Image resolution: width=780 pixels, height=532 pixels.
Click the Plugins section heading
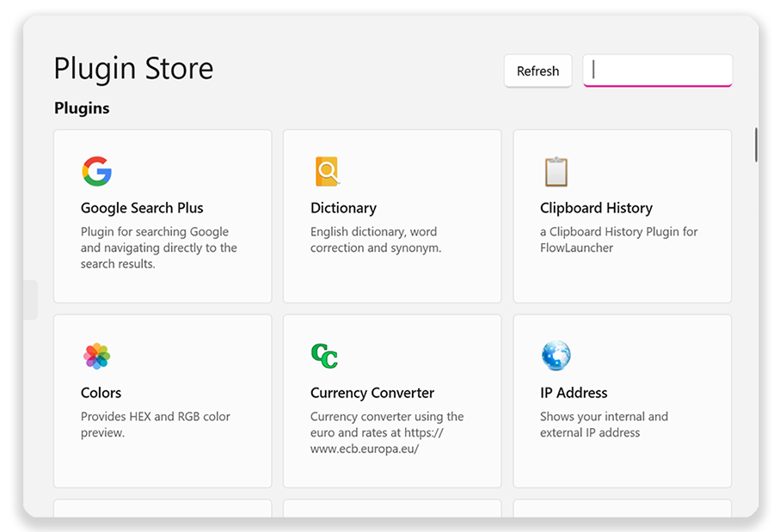82,108
